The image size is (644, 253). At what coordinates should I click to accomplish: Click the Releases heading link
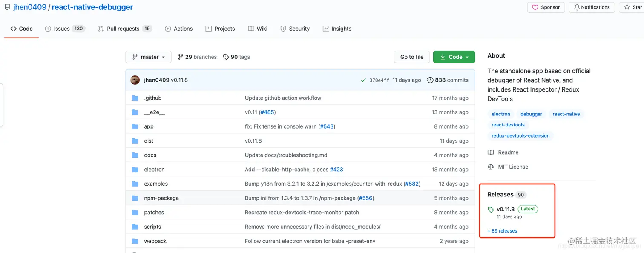500,195
